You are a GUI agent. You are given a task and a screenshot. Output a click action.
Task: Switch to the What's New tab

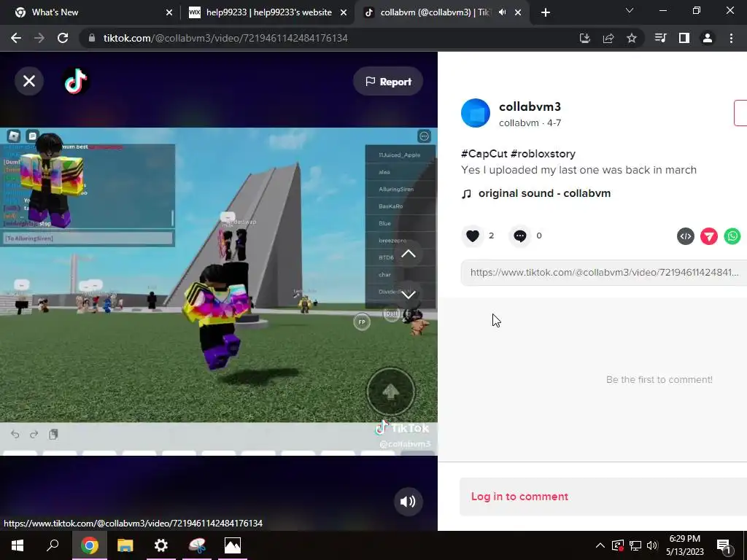tap(90, 12)
